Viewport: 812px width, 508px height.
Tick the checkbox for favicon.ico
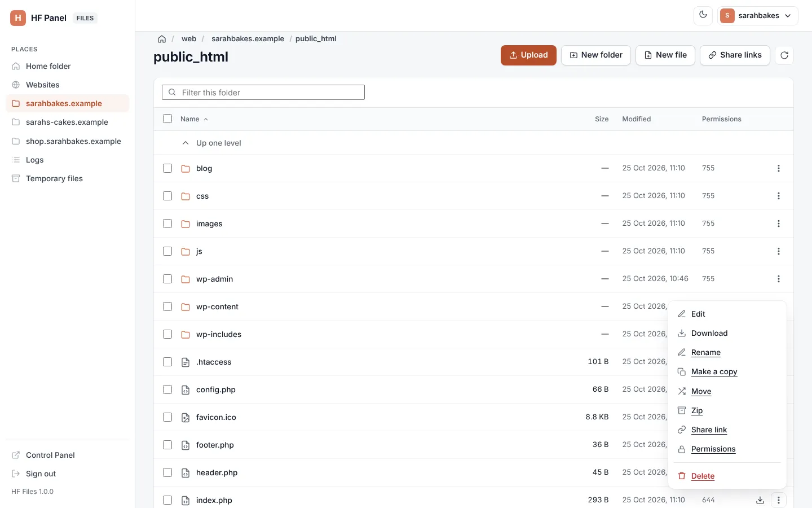[x=167, y=417]
